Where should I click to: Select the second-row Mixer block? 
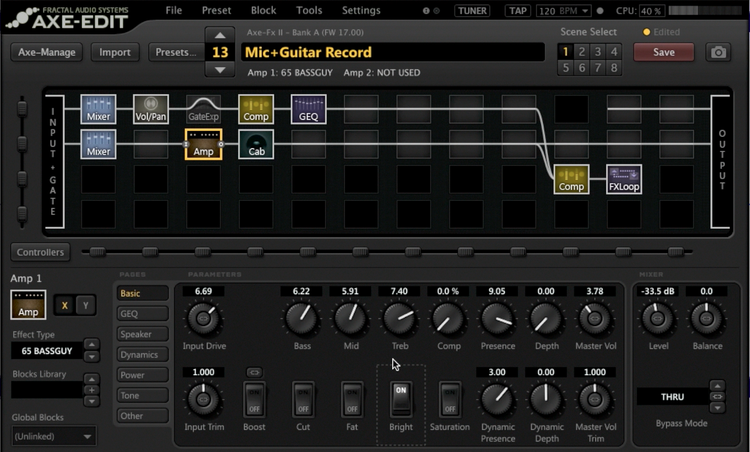tap(98, 144)
